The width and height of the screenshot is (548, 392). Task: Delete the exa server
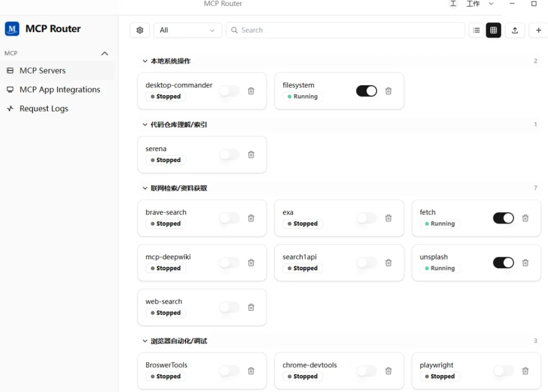(388, 218)
